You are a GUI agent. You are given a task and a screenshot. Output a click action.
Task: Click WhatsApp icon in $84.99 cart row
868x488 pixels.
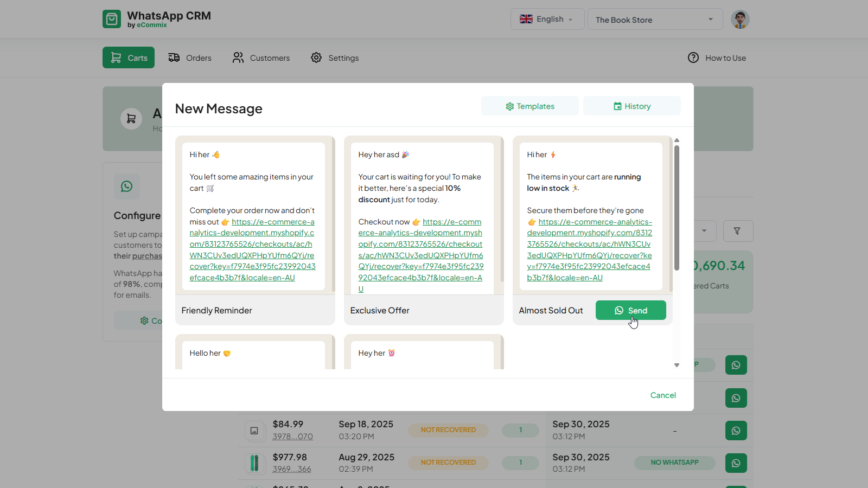736,431
